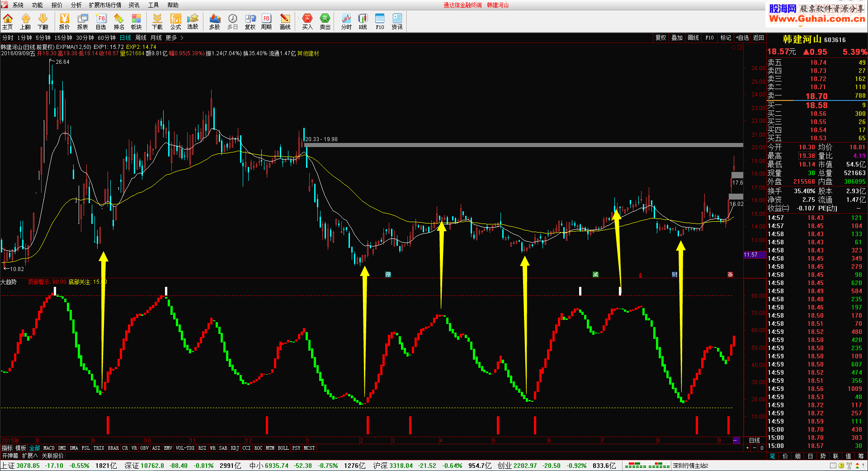Select the RSI indicator tab

pos(202,448)
